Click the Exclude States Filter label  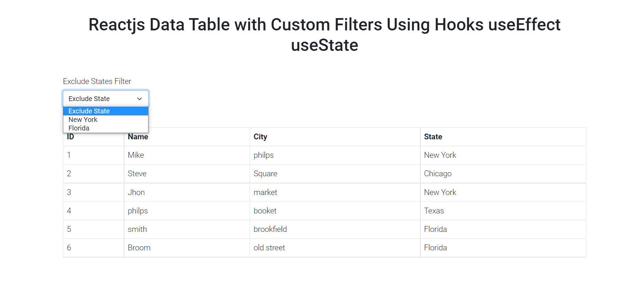[x=97, y=81]
